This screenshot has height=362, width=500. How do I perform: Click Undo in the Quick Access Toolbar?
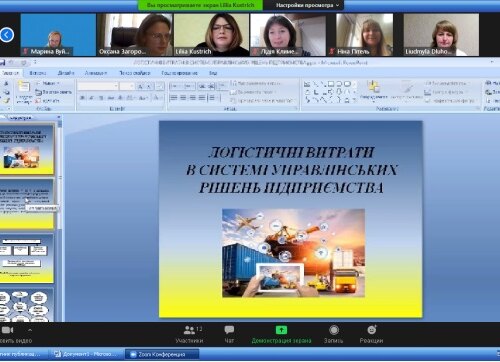(12, 62)
